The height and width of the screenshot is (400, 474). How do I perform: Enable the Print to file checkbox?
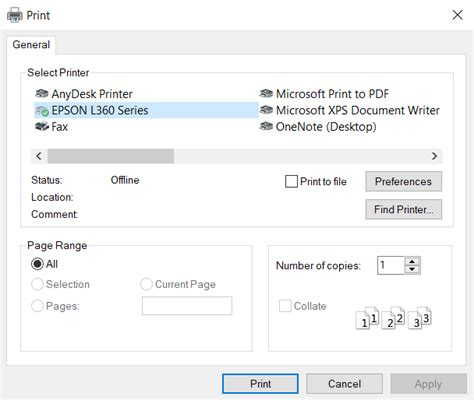click(291, 181)
